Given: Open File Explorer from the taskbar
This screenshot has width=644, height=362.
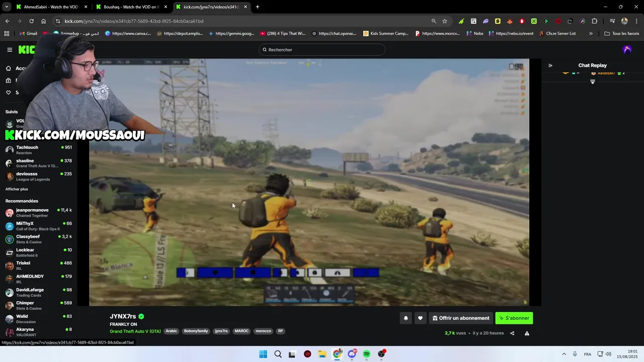Looking at the screenshot, I should (322, 354).
